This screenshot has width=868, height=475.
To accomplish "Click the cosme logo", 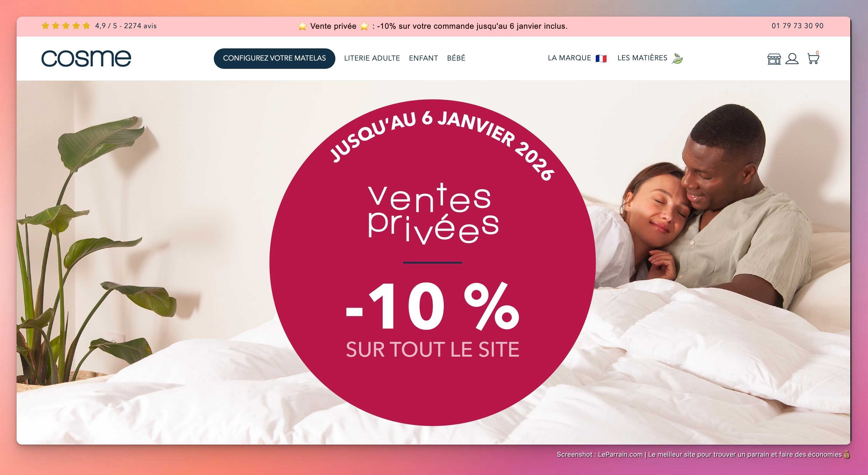I will (86, 58).
